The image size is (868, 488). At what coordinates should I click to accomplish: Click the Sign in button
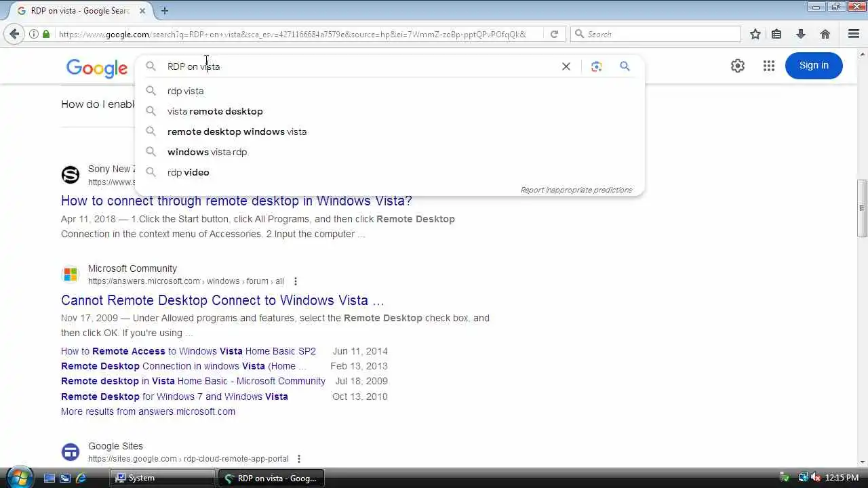[x=814, y=66]
